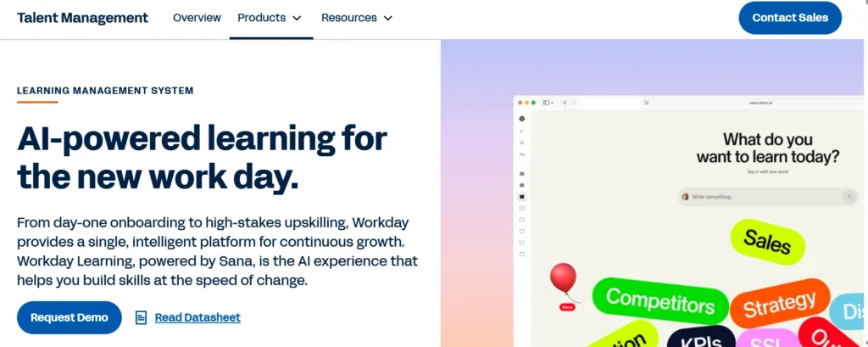This screenshot has width=868, height=347.
Task: Click the highlighted selected item in mock sidebar
Action: [522, 197]
